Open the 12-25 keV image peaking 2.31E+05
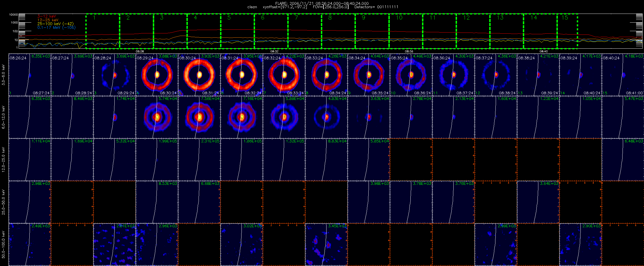Viewport: 644px width, 266px height. pos(199,160)
